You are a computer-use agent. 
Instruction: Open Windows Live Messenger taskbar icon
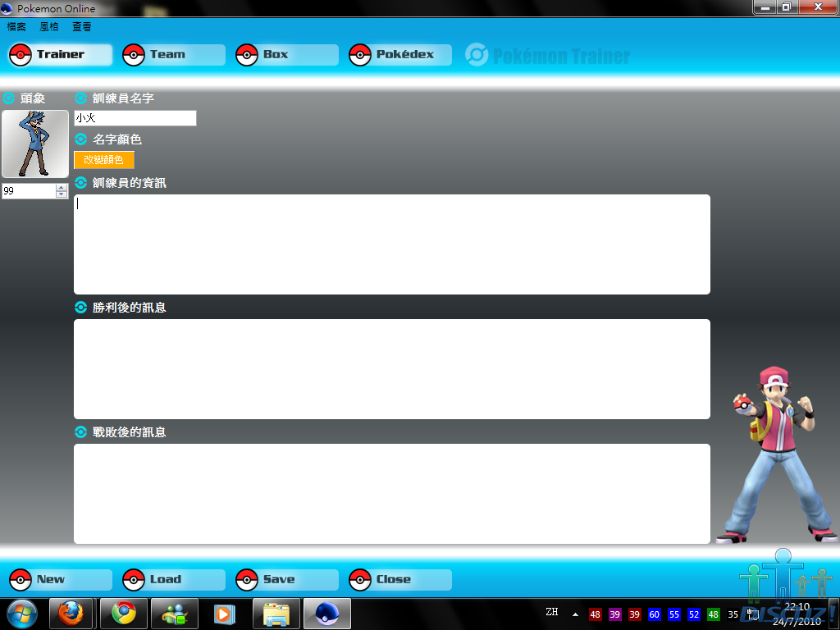click(x=175, y=614)
